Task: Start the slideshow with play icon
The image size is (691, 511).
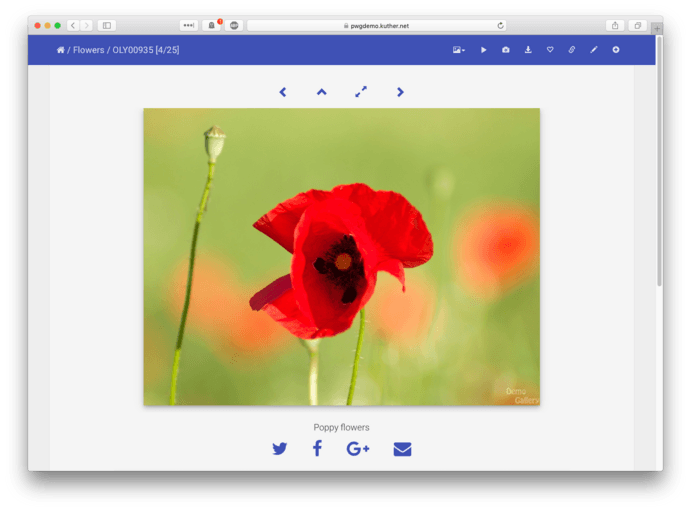Action: [484, 50]
